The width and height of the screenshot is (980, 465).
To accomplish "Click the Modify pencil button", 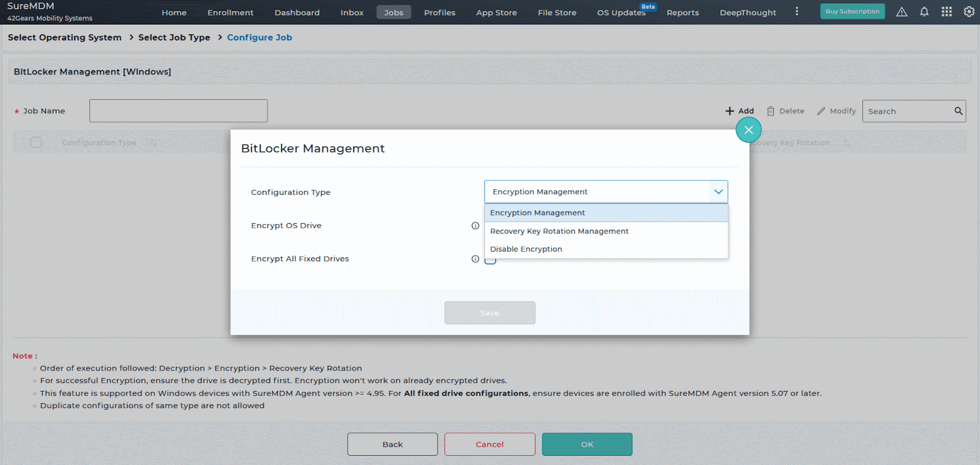I will pyautogui.click(x=836, y=111).
